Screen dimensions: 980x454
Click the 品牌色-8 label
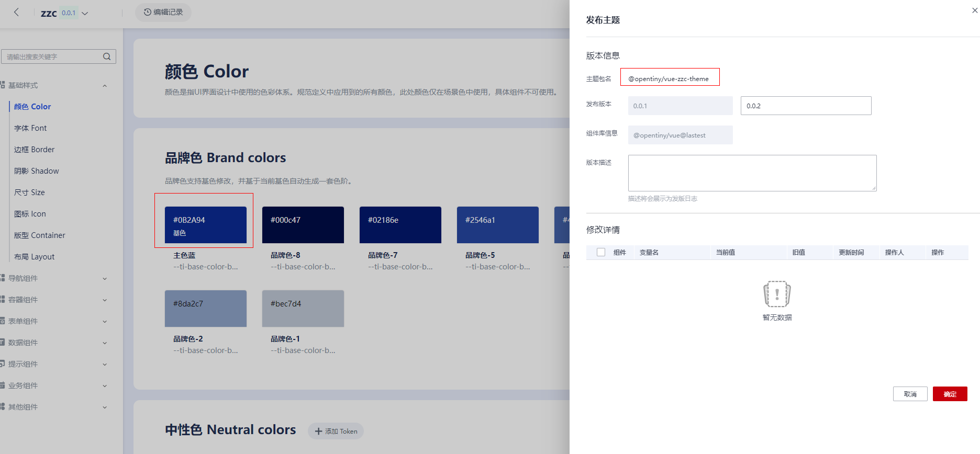pos(285,255)
